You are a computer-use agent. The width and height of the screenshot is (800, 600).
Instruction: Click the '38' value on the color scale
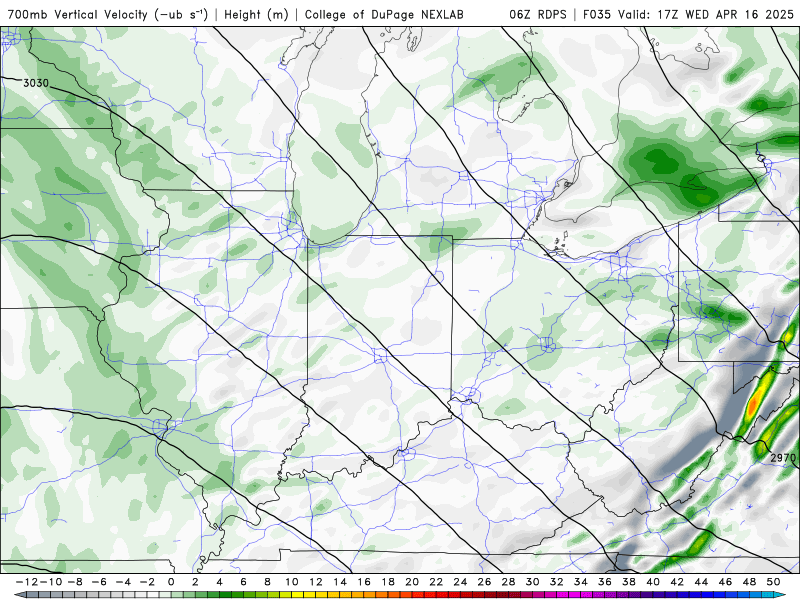[629, 582]
